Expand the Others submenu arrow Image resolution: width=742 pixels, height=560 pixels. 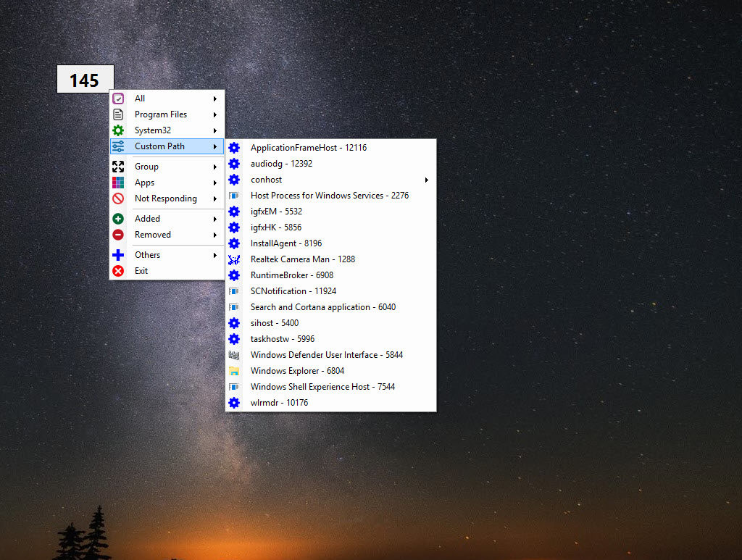coord(214,256)
